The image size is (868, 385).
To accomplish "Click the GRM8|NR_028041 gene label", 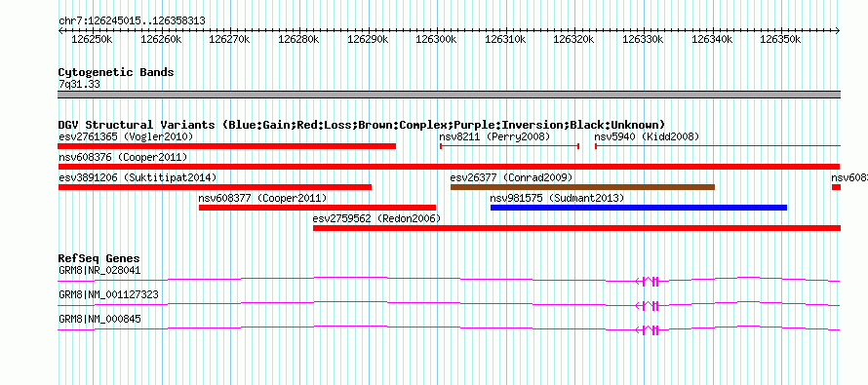I will (x=99, y=271).
